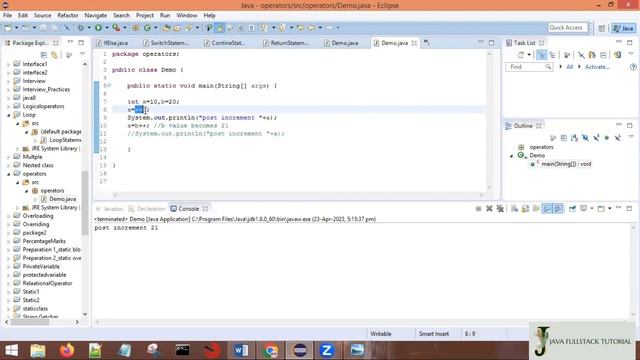This screenshot has width=640, height=360.
Task: Collapse all in Package Explorer
Action: pos(44,55)
